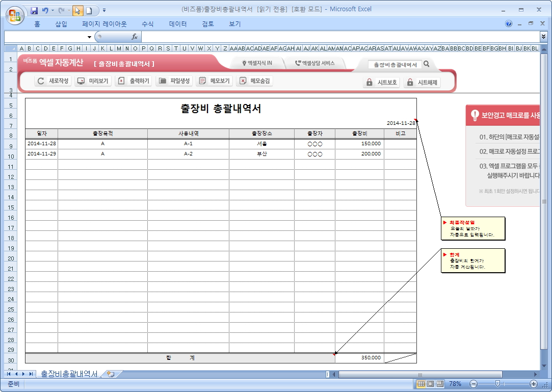Select the 서울 location cell
The height and width of the screenshot is (392, 552).
click(x=261, y=144)
